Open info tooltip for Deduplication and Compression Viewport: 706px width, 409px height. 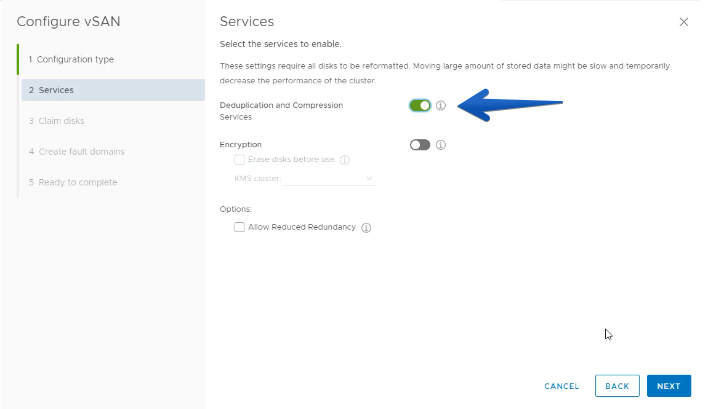(x=440, y=105)
